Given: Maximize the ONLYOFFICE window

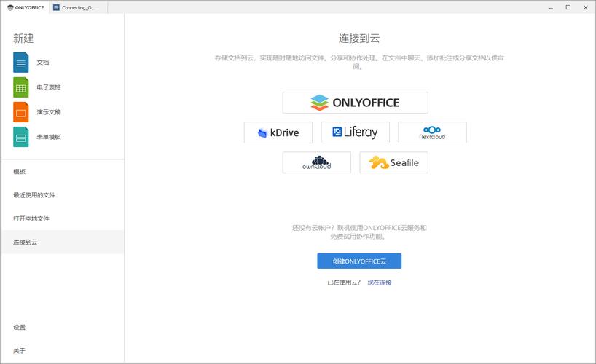Looking at the screenshot, I should (568, 7).
